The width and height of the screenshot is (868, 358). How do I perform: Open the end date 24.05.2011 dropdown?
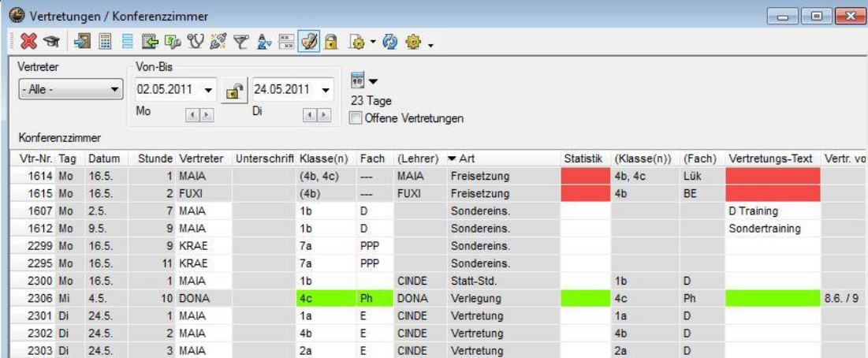(326, 90)
